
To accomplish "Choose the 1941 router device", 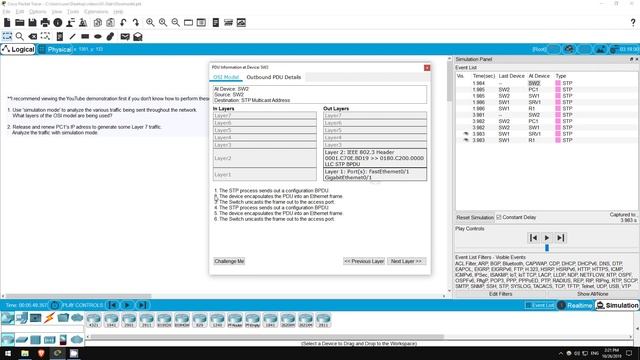I will (111, 320).
